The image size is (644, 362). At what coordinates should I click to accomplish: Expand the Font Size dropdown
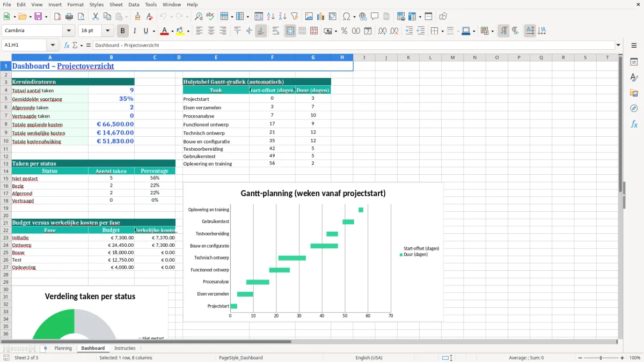pos(108,31)
